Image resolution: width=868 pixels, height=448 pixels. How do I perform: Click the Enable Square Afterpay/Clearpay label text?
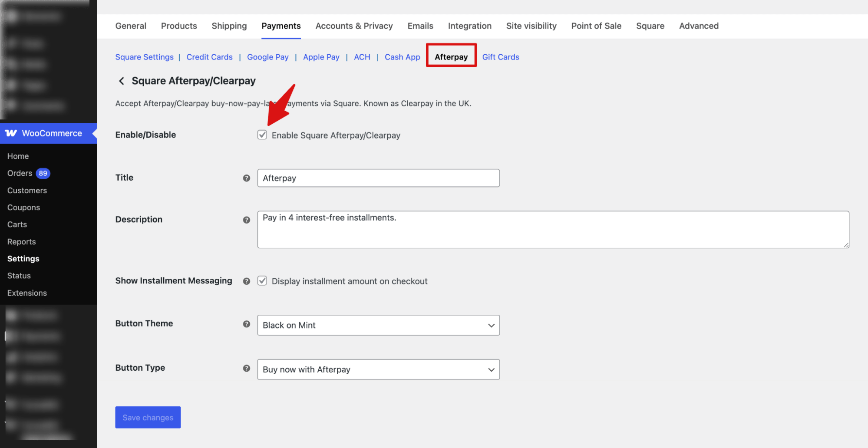pyautogui.click(x=336, y=135)
